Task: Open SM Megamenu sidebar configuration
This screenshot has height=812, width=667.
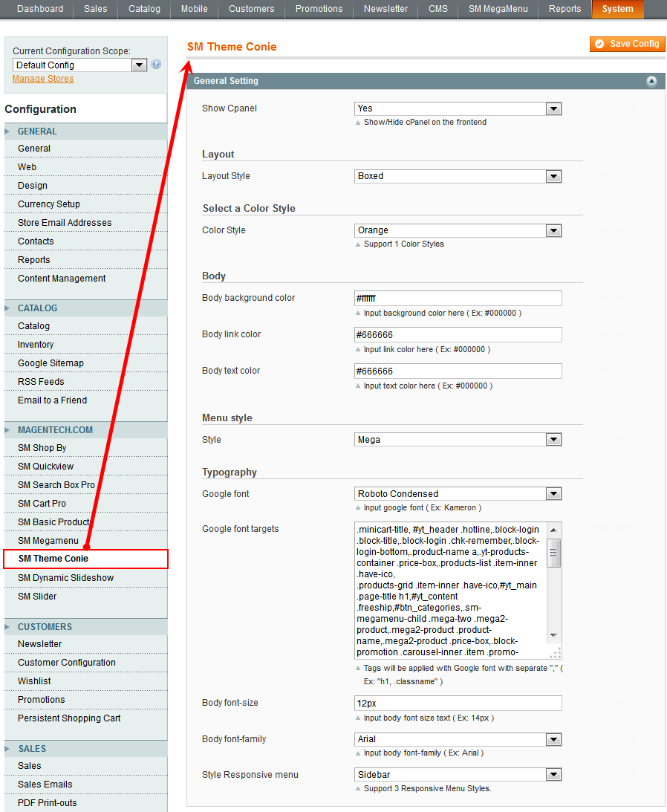Action: [x=85, y=541]
